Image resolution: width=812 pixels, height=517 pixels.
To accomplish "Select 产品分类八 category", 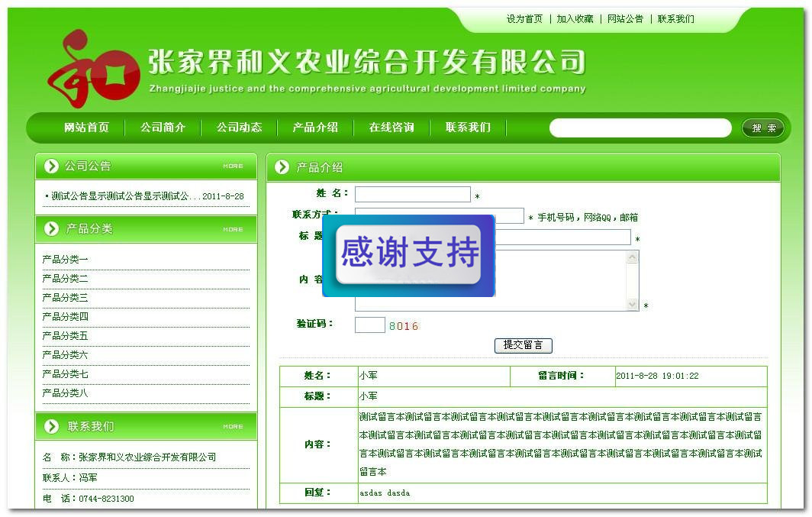I will tap(66, 393).
